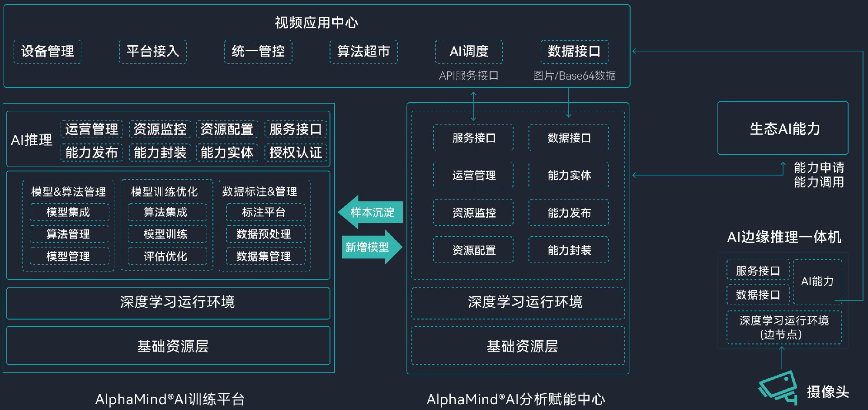868x410 pixels.
Task: Select the 模型管理 box
Action: coord(70,256)
